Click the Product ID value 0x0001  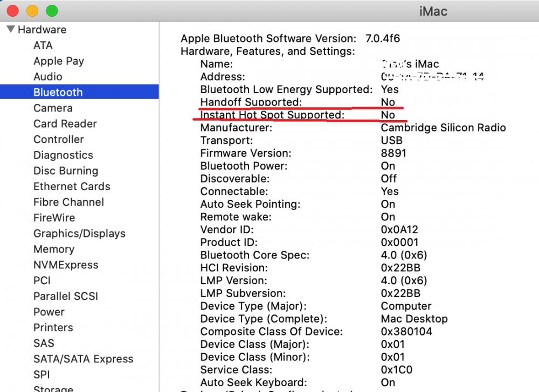tap(399, 242)
